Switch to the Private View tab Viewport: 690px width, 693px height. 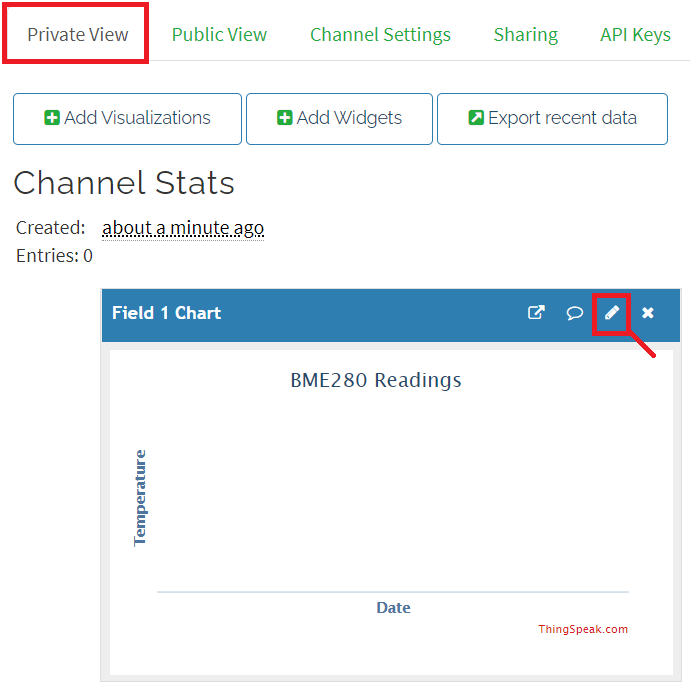point(77,34)
